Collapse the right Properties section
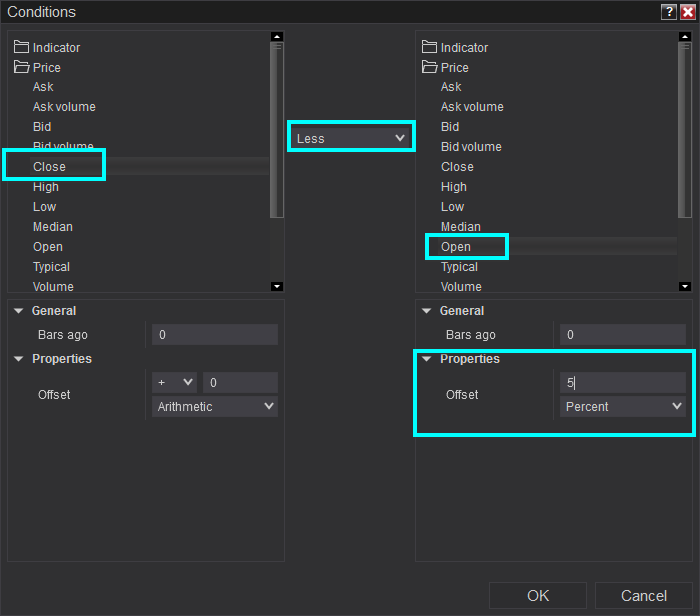The width and height of the screenshot is (700, 616). pos(427,359)
